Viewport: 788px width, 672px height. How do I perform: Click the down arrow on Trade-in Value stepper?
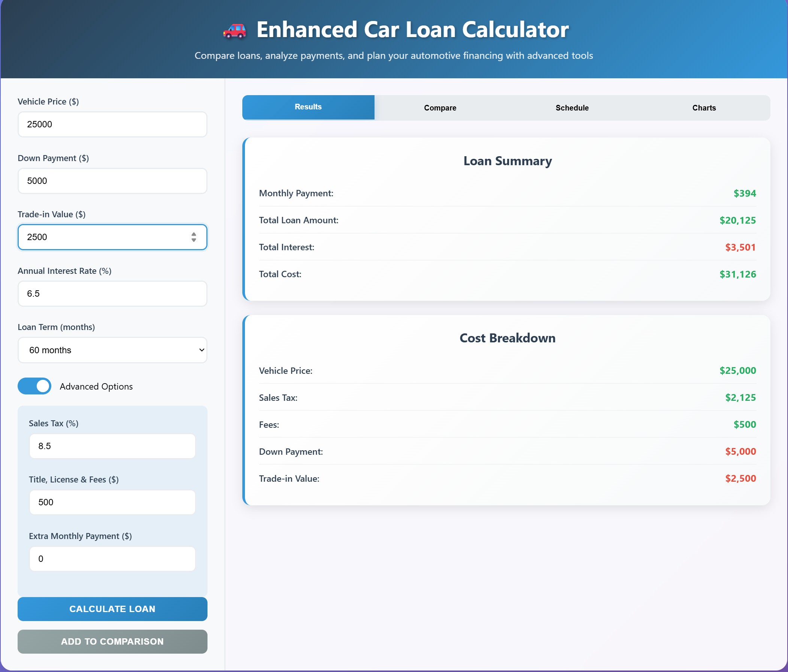[194, 240]
